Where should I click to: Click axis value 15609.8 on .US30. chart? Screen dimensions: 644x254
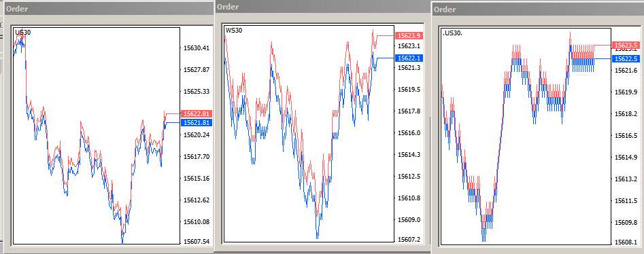pyautogui.click(x=626, y=222)
